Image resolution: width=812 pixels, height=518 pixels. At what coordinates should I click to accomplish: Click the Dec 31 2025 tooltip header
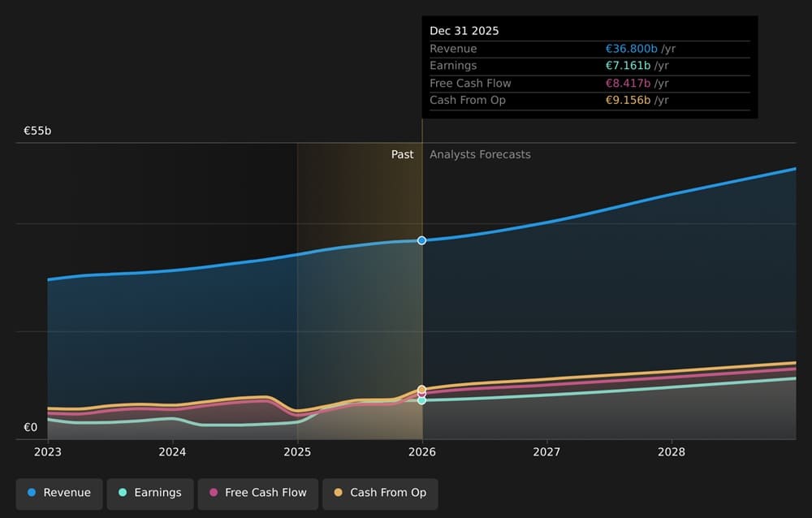(x=464, y=31)
